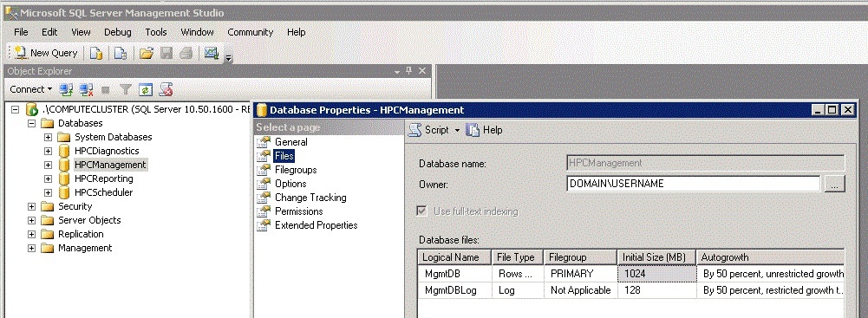Expand the Security folder node
This screenshot has width=868, height=318.
[x=31, y=206]
